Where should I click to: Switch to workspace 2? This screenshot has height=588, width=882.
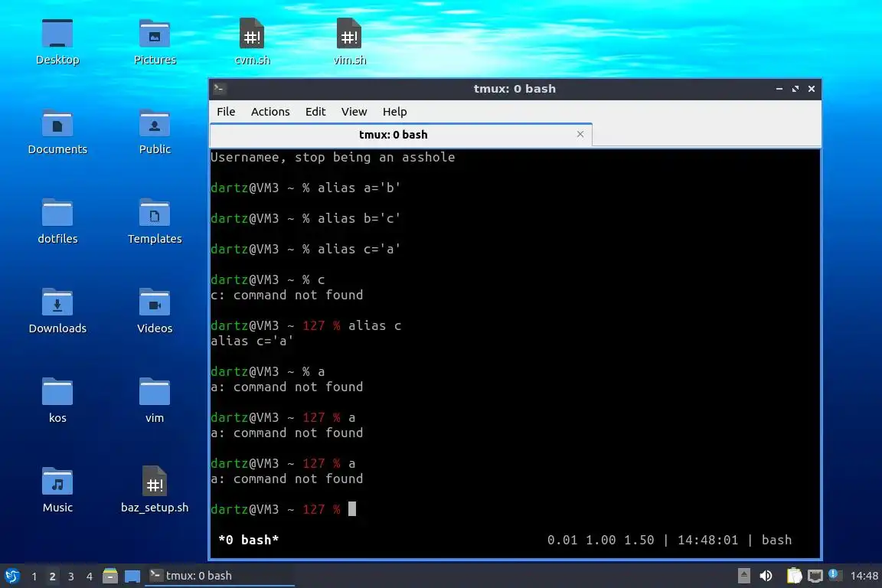(52, 577)
